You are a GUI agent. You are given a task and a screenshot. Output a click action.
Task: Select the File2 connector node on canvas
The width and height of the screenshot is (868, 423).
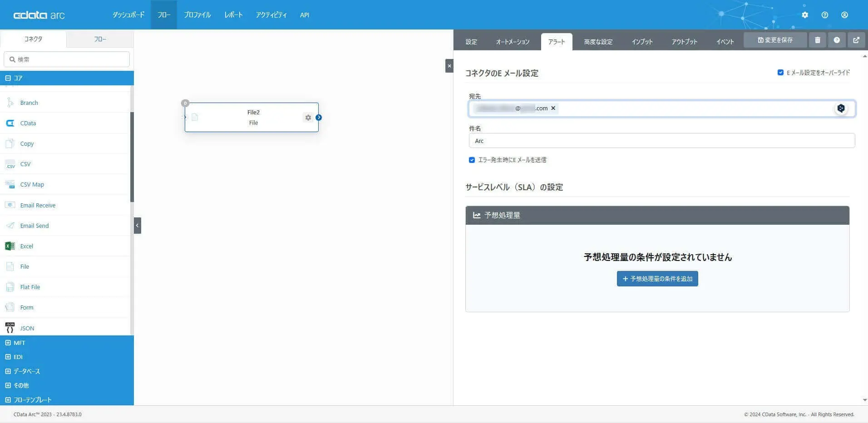click(x=252, y=118)
